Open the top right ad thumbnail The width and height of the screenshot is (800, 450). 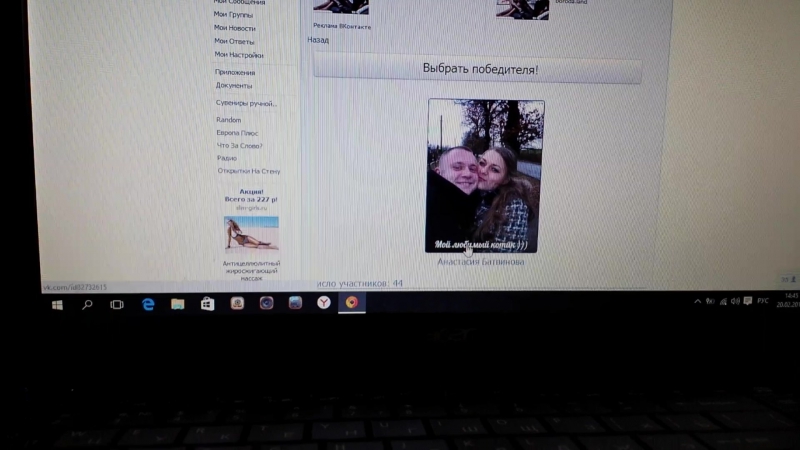tap(522, 10)
